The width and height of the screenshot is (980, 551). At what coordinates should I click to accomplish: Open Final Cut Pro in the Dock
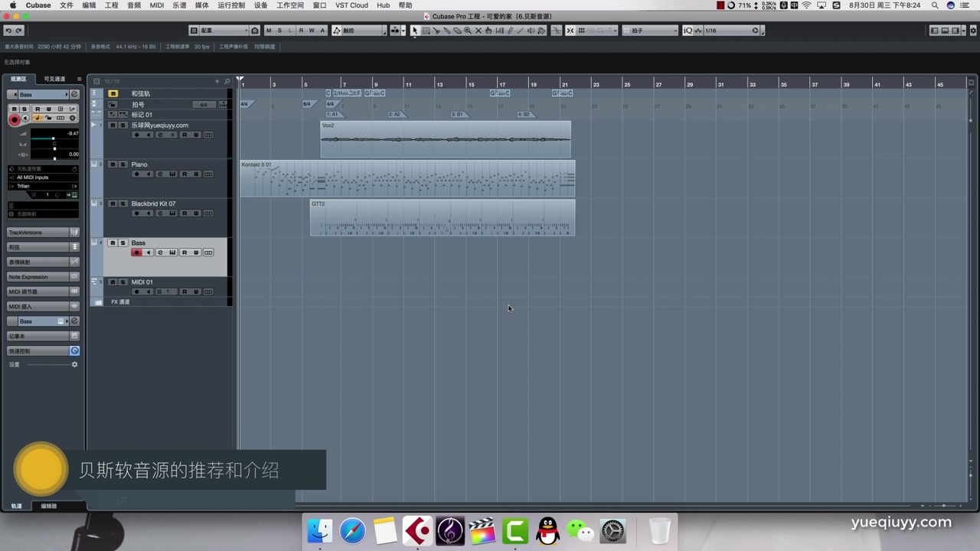(x=482, y=530)
